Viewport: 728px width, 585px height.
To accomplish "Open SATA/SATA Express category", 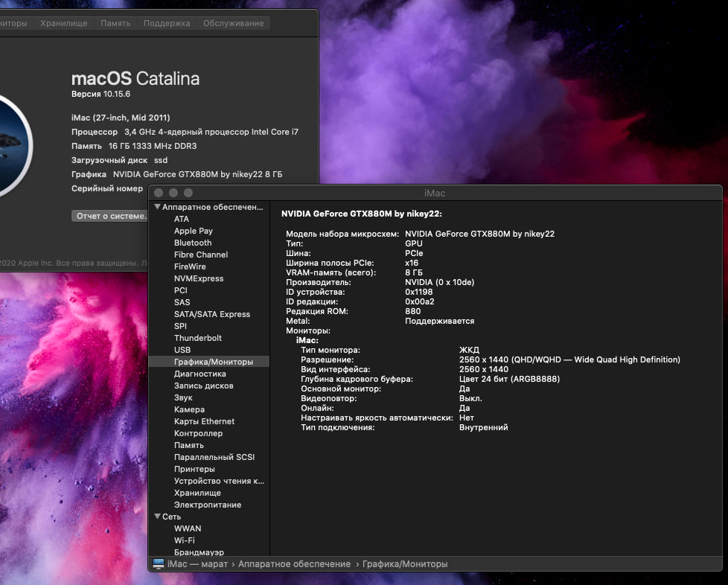I will pos(212,314).
